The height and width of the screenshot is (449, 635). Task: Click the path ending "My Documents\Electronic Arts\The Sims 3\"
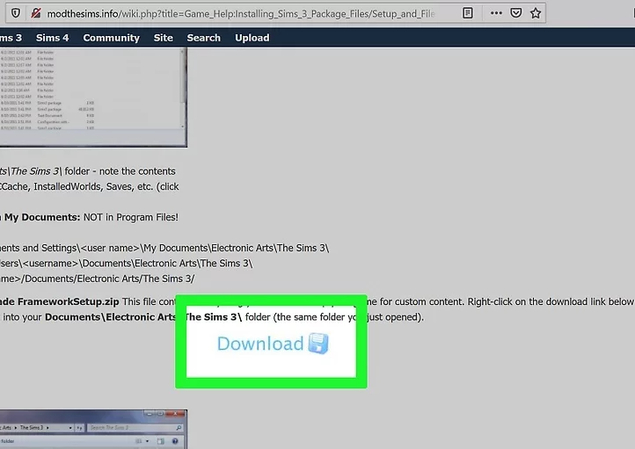click(x=164, y=248)
